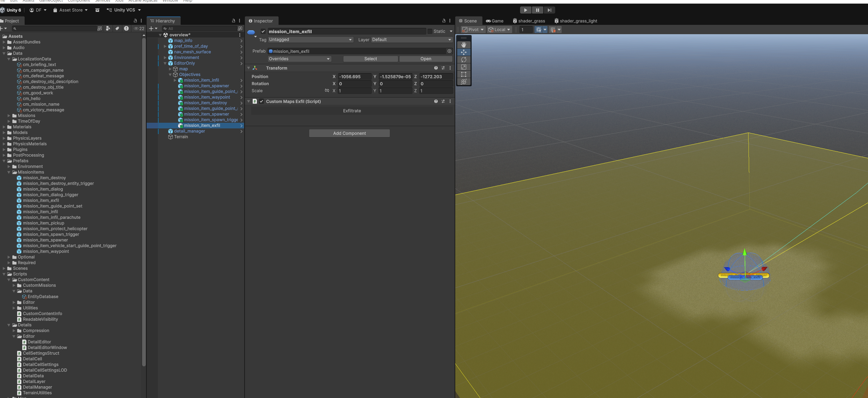The height and width of the screenshot is (398, 868).
Task: Toggle grid snapping magnet icon
Action: (x=553, y=30)
